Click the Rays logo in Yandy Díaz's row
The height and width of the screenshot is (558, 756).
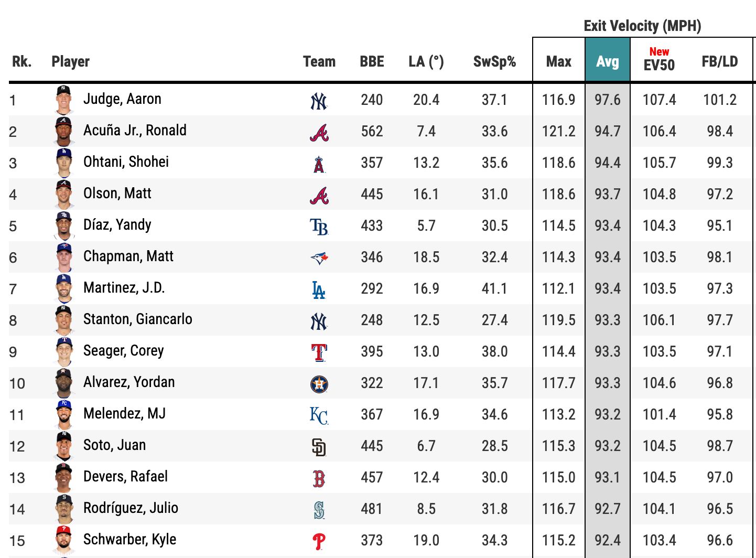point(319,227)
